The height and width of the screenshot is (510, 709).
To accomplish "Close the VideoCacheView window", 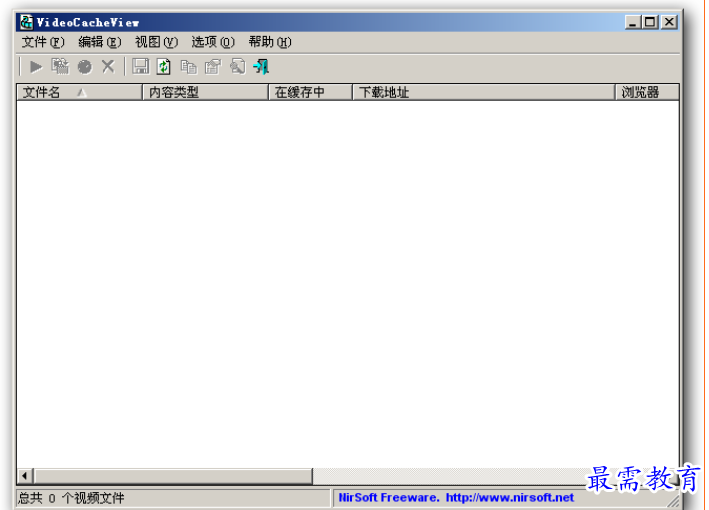I will [x=669, y=22].
